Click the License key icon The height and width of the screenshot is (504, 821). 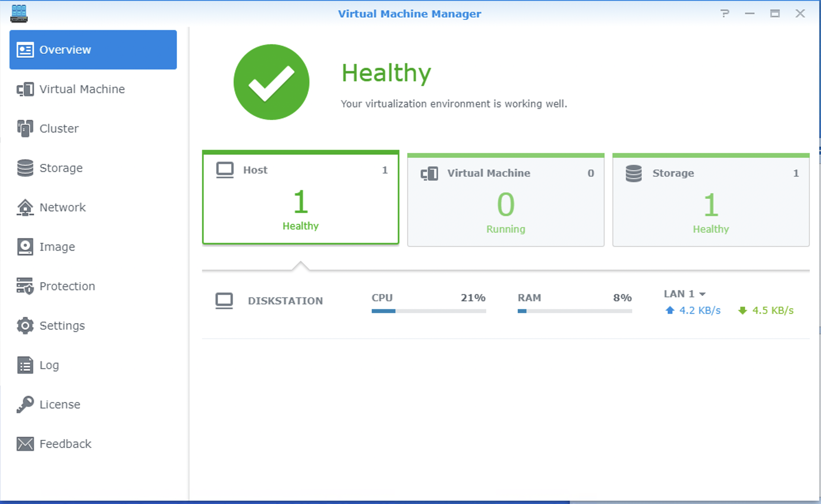[25, 405]
